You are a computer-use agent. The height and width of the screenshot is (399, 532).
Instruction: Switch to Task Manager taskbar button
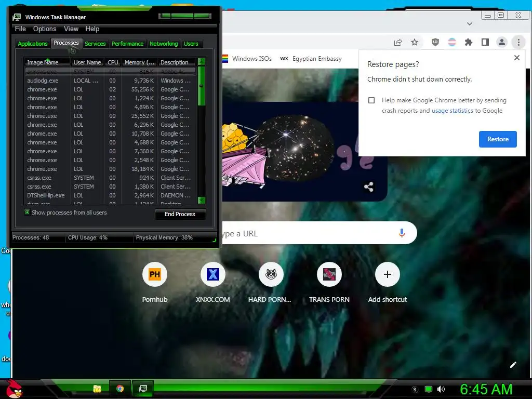[x=143, y=389]
